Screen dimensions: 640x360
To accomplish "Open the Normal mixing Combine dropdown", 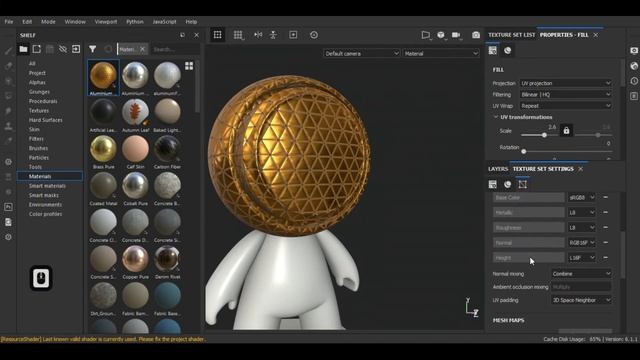I will pyautogui.click(x=581, y=273).
